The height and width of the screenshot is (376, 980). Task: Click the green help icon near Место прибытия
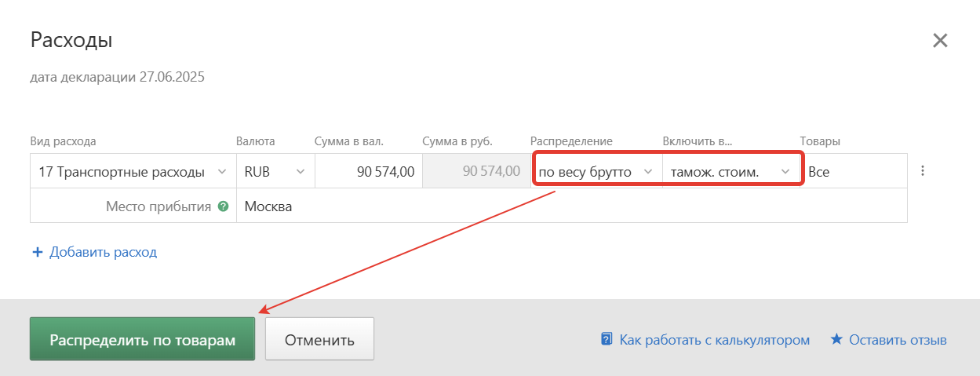point(224,206)
